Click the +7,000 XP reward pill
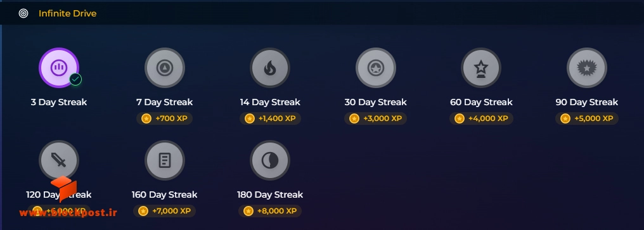This screenshot has height=230, width=644. [164, 211]
